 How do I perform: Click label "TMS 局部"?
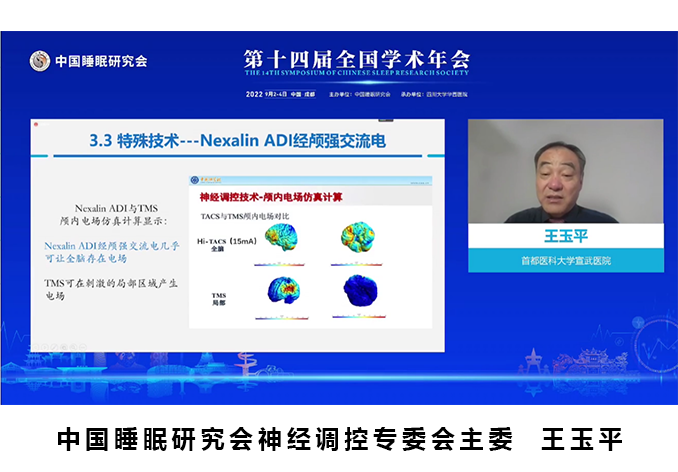tap(219, 299)
